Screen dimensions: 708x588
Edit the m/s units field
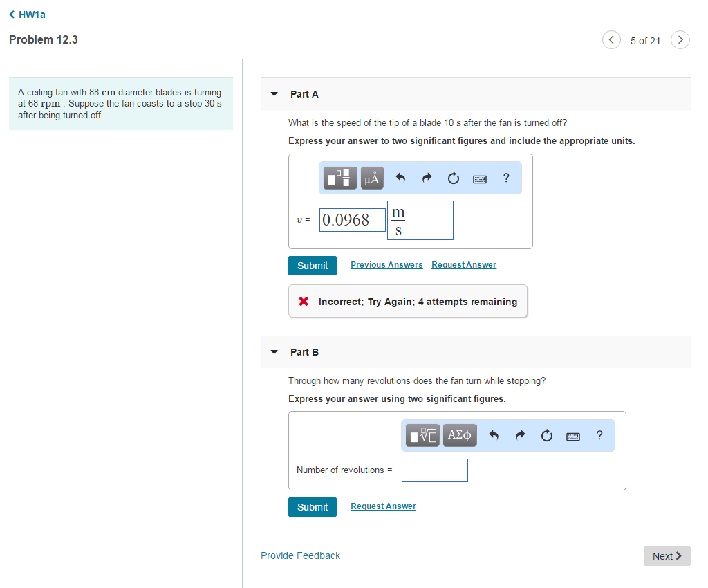[x=420, y=221]
